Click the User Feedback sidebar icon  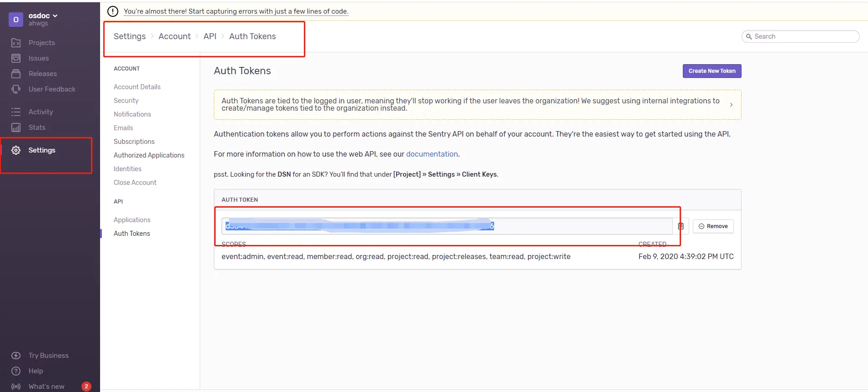(16, 89)
